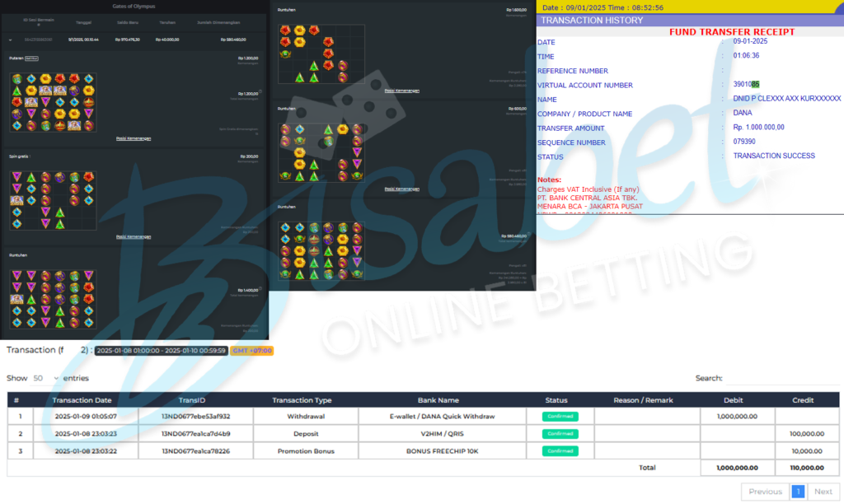This screenshot has width=844, height=504.
Task: Expand the Gates of Olympus session row chevron
Action: tap(10, 40)
